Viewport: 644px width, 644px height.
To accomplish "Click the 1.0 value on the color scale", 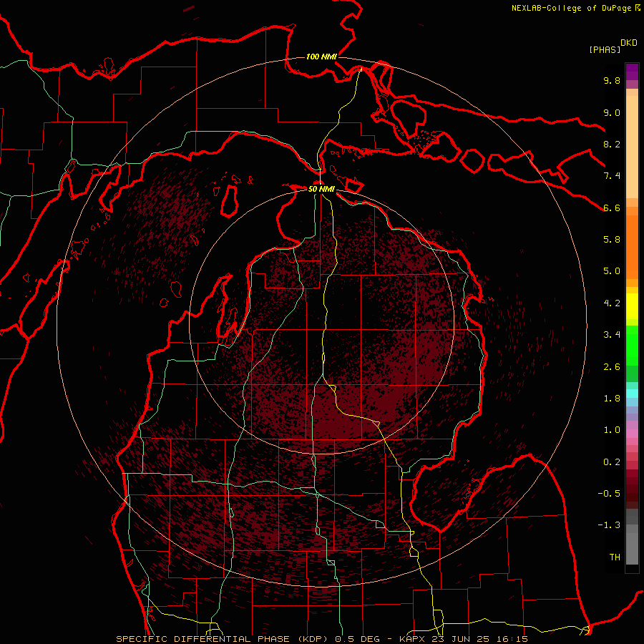I will pos(612,430).
